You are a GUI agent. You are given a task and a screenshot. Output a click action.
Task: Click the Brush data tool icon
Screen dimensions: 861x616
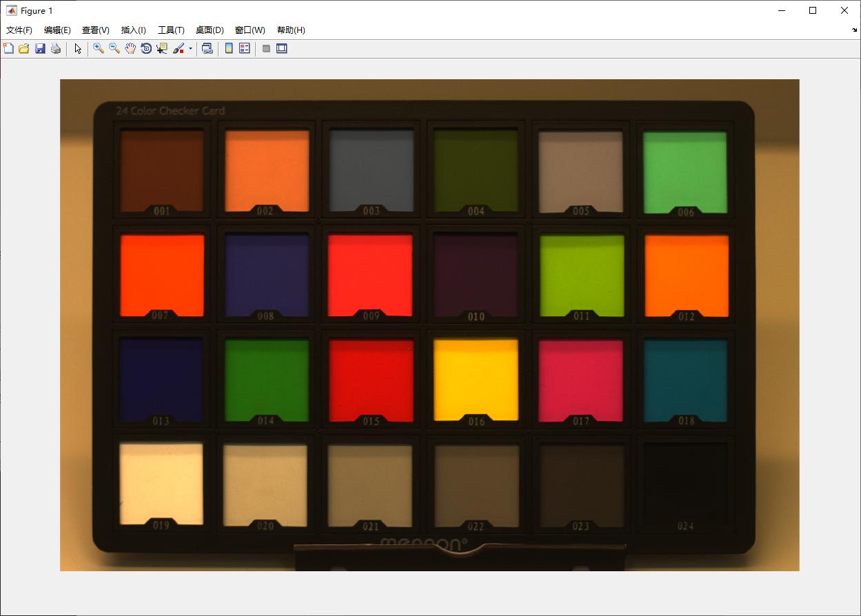(x=179, y=48)
